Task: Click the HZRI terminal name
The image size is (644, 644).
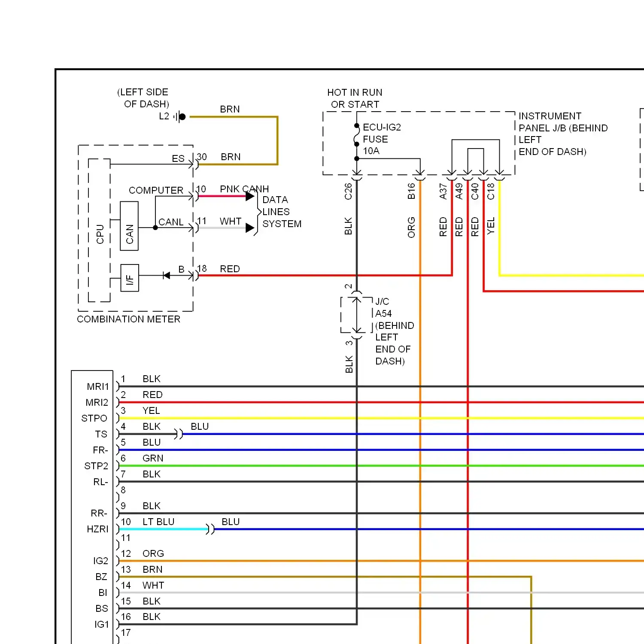Action: (97, 529)
